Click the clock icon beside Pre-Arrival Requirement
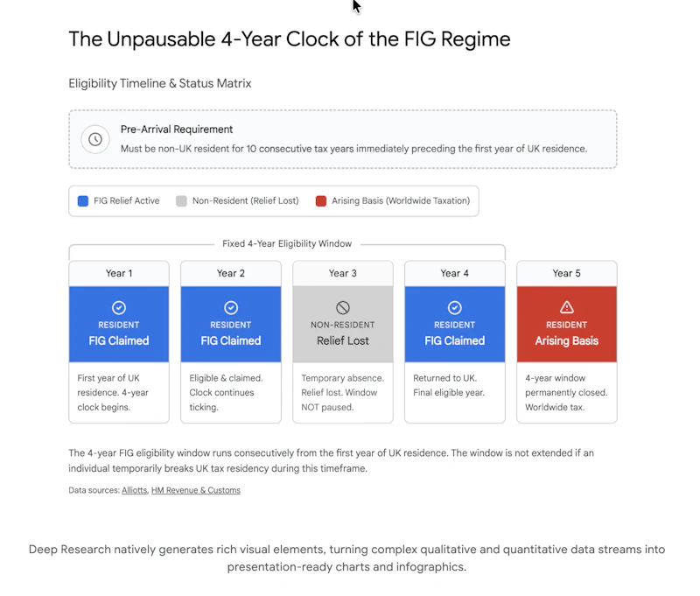The image size is (700, 596). click(x=95, y=139)
